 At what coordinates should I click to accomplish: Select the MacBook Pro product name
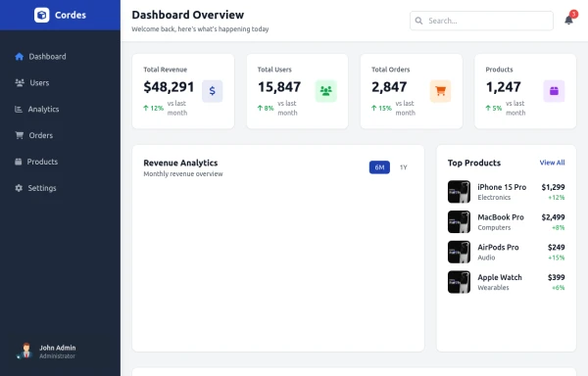pos(501,217)
